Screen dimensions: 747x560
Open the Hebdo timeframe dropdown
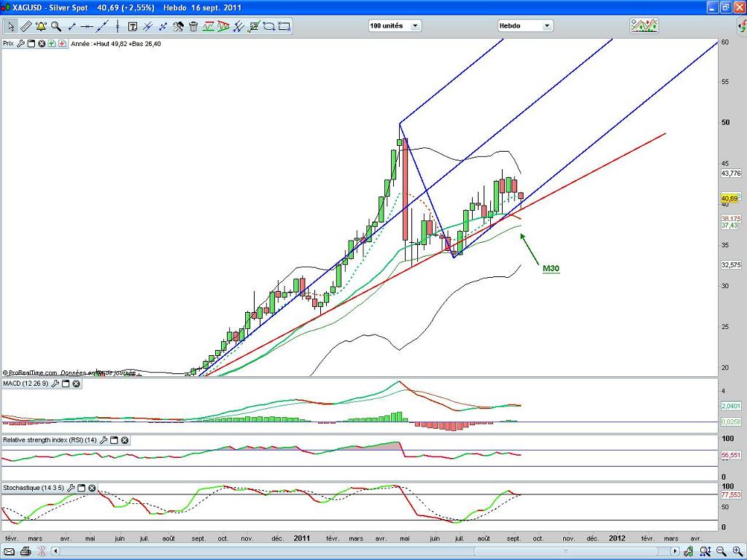525,26
